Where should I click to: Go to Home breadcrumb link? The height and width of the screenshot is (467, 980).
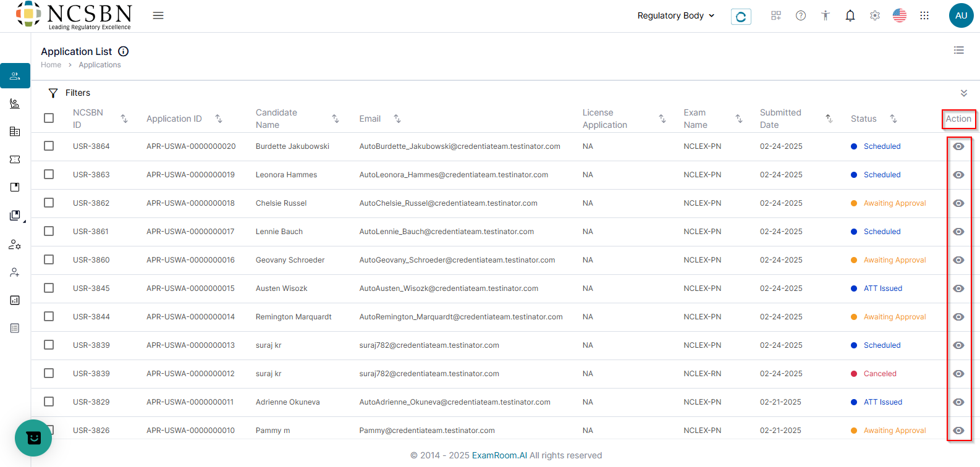point(51,65)
